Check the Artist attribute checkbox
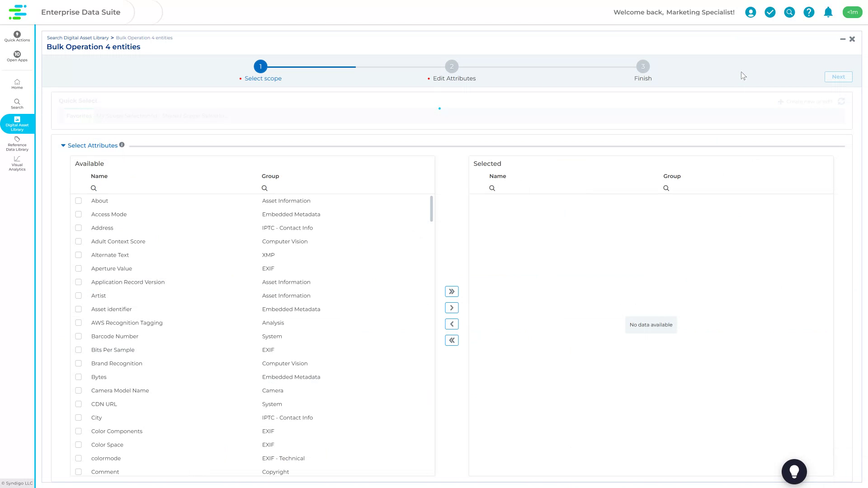Screen dimensions: 868x488 click(x=78, y=296)
